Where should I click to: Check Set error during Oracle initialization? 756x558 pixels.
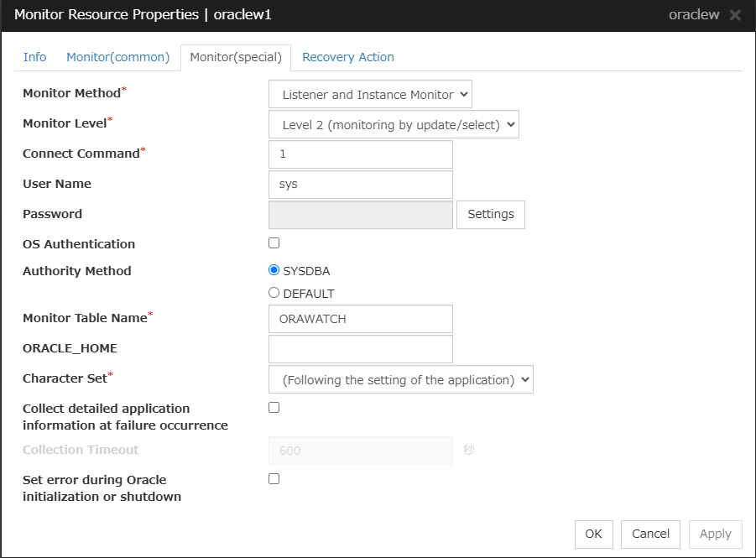[274, 479]
